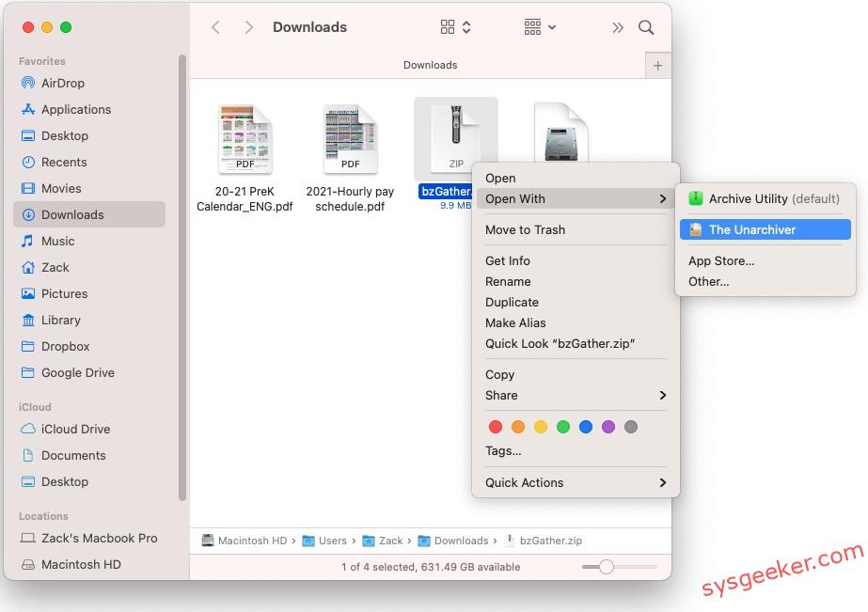This screenshot has height=612, width=868.
Task: Select Archive Utility as opener
Action: [x=752, y=198]
